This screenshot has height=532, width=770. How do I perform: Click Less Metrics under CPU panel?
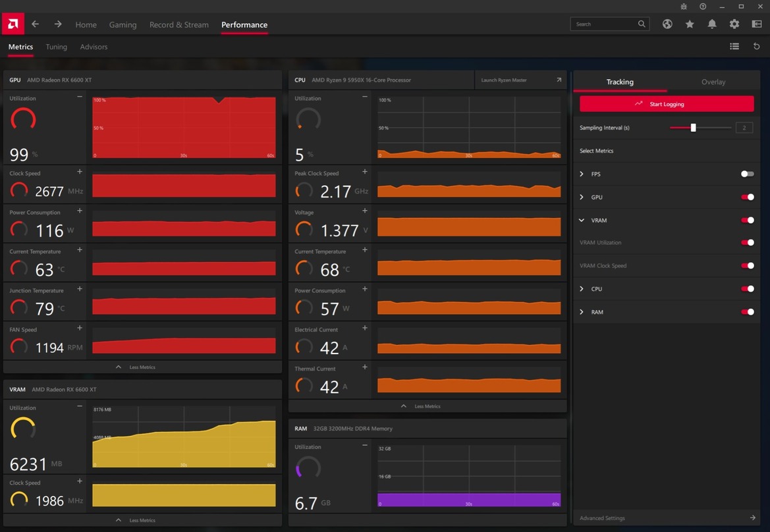pos(422,406)
